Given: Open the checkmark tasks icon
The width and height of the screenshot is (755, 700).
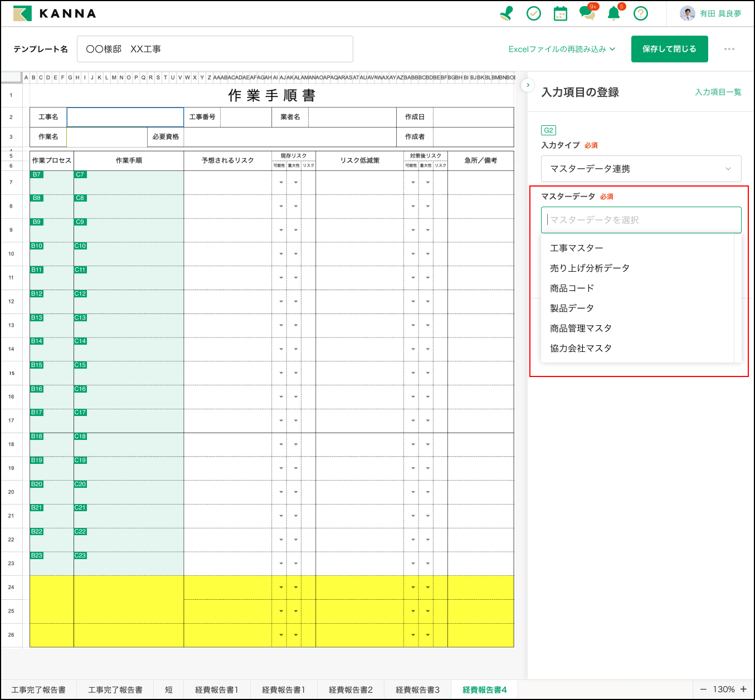Looking at the screenshot, I should coord(534,13).
